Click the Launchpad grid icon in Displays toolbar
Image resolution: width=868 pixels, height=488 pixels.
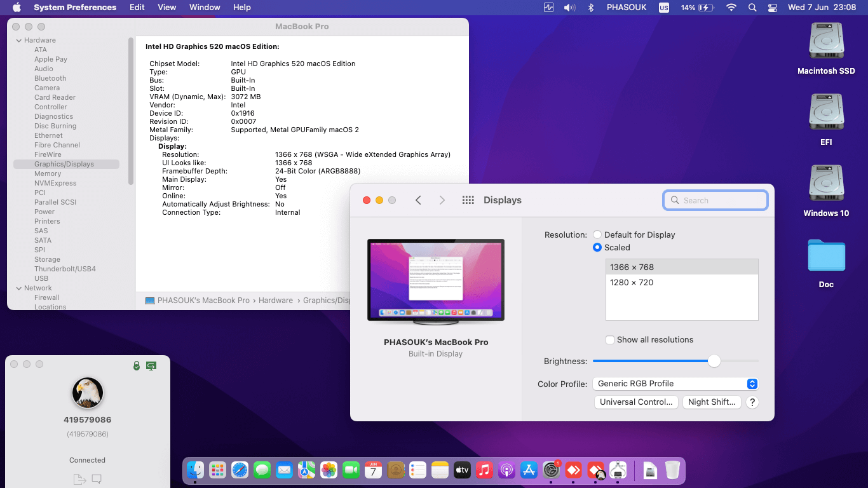click(x=468, y=200)
